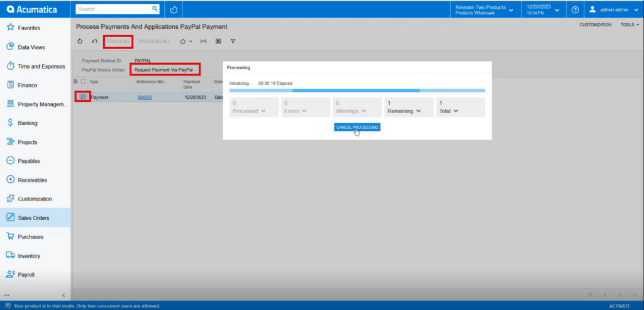This screenshot has height=310, width=644.
Task: Open the Customization menu at top right
Action: coord(595,25)
